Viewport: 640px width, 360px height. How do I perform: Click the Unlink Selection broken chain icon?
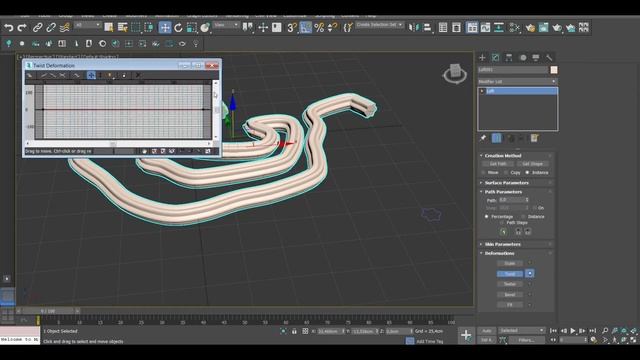coord(51,27)
